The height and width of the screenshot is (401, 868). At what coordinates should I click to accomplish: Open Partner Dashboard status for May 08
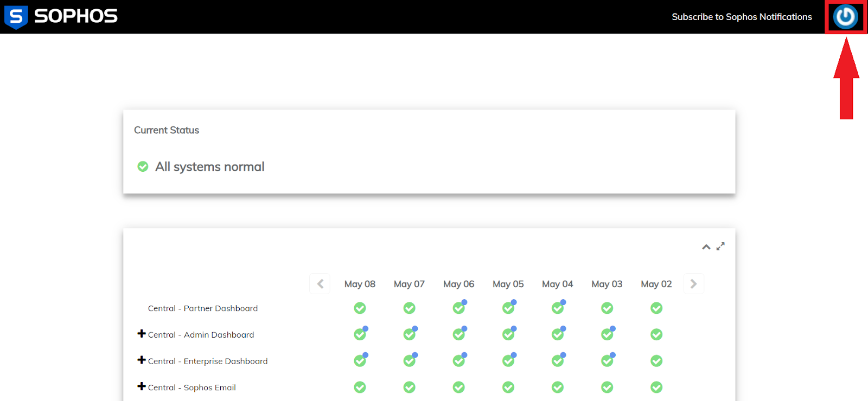(360, 308)
